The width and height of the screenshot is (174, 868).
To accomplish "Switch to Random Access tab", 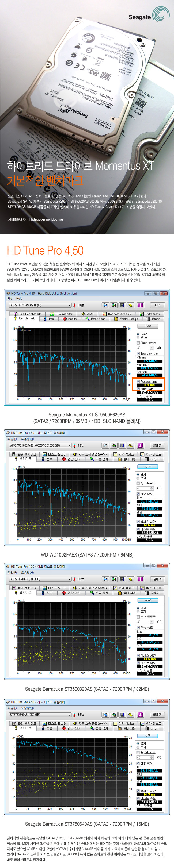I will click(117, 314).
